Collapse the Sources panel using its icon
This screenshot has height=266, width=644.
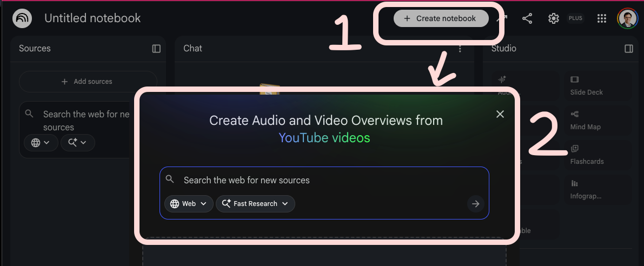tap(156, 49)
